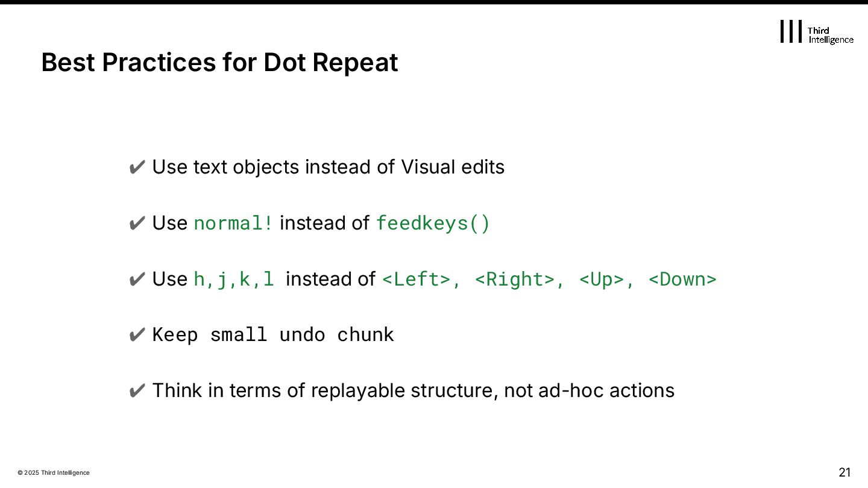Click the Keep small undo chunk line

pyautogui.click(x=273, y=335)
